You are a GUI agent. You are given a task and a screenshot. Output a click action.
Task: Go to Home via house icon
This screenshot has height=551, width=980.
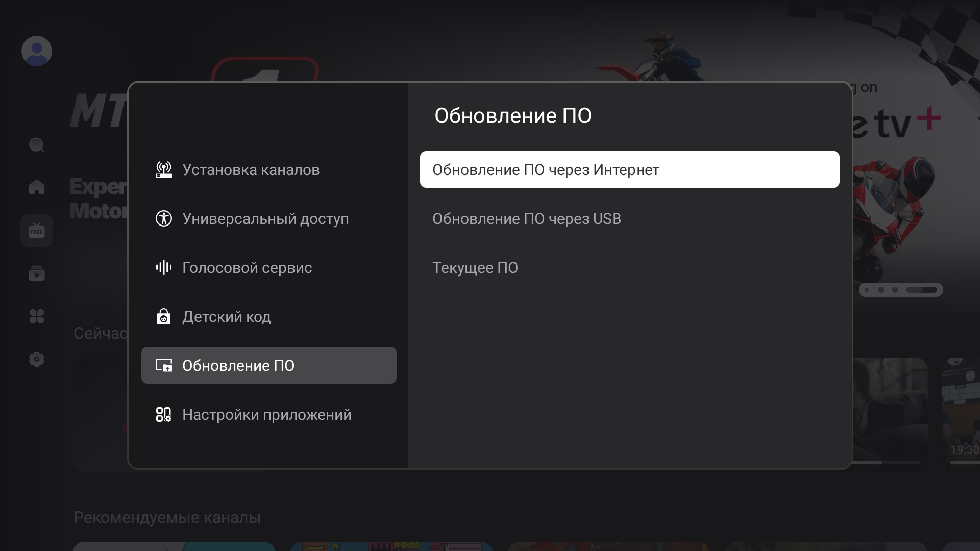[x=36, y=187]
